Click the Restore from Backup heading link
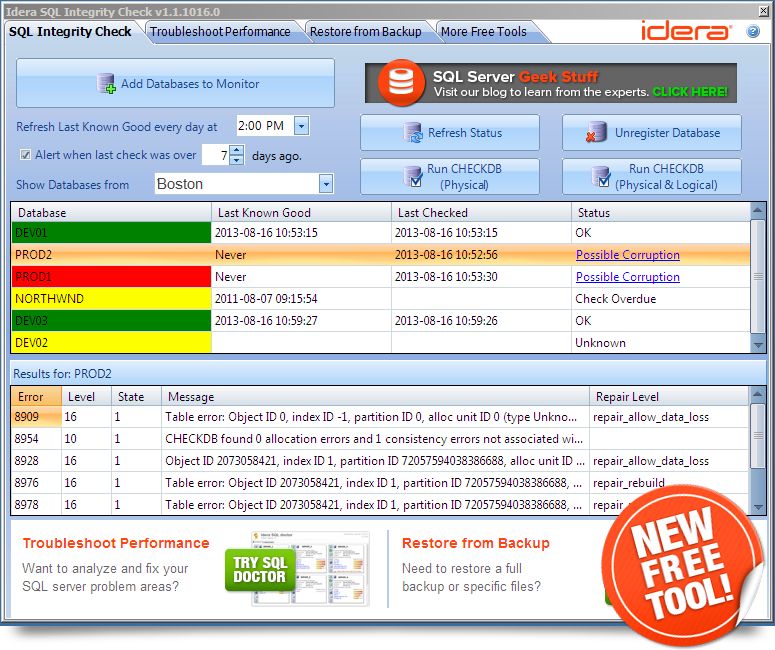The image size is (775, 650). coord(475,543)
